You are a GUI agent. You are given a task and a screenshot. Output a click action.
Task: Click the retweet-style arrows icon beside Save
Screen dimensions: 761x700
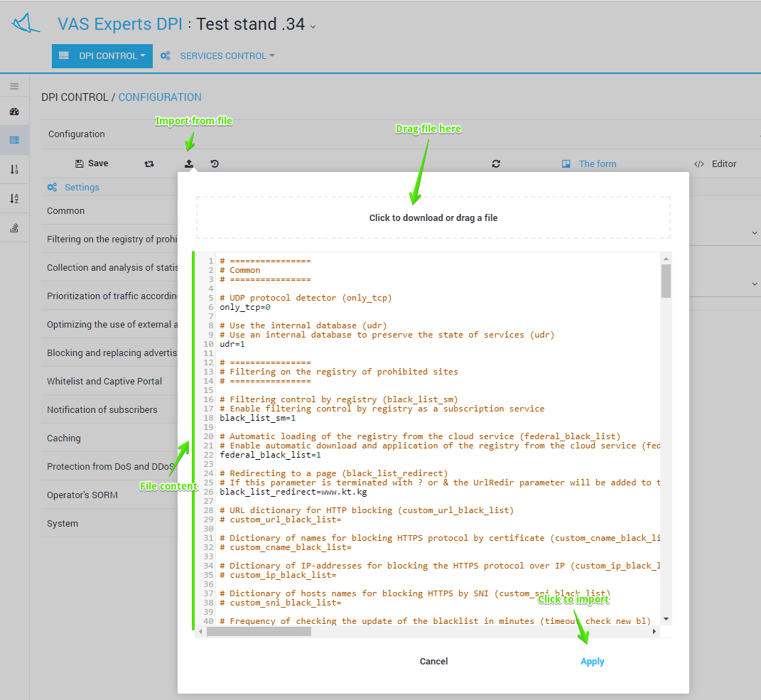coord(149,163)
